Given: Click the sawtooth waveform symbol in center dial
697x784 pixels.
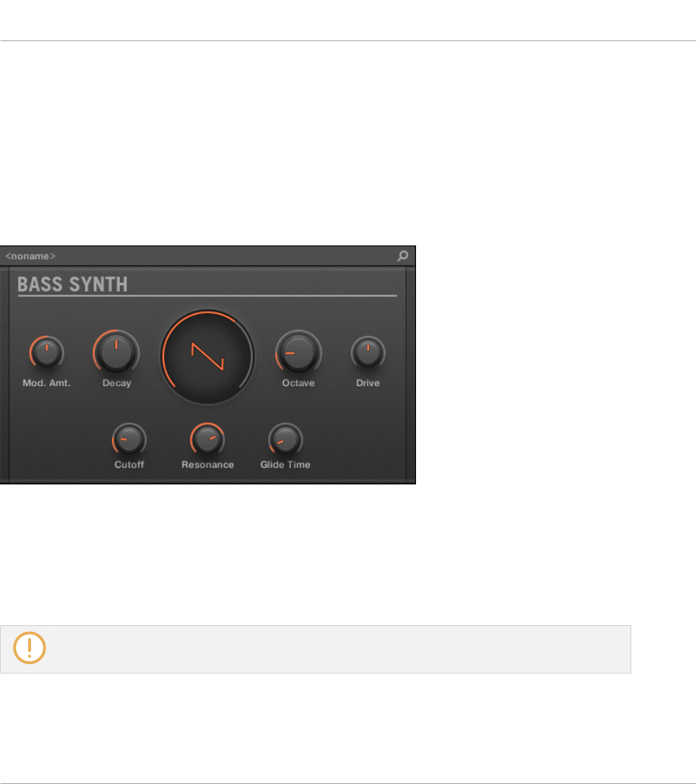Looking at the screenshot, I should (x=207, y=357).
